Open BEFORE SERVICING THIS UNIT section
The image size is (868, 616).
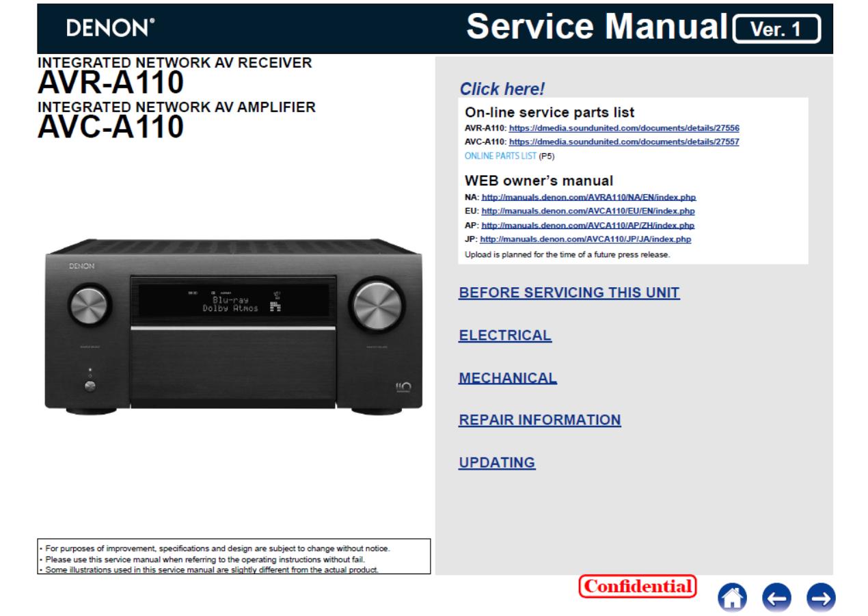tap(569, 293)
